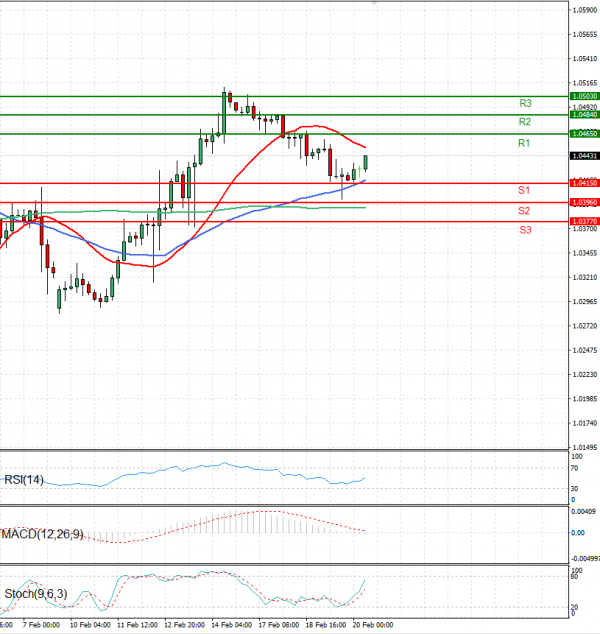The image size is (600, 634).
Task: Select the S1 support label
Action: point(523,189)
